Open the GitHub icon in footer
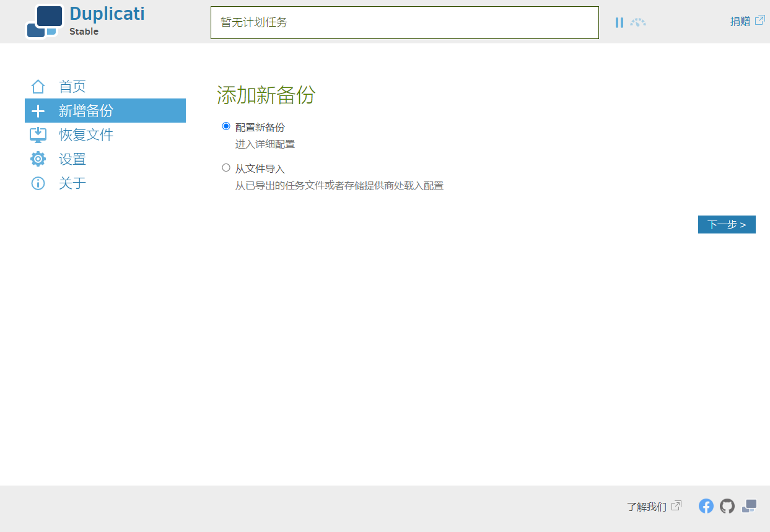 click(x=727, y=506)
